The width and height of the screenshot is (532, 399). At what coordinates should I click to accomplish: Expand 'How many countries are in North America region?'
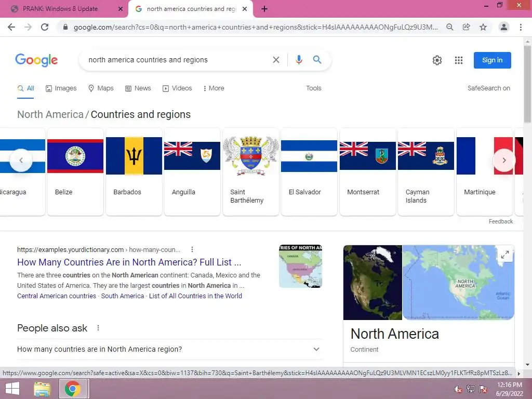coord(170,350)
